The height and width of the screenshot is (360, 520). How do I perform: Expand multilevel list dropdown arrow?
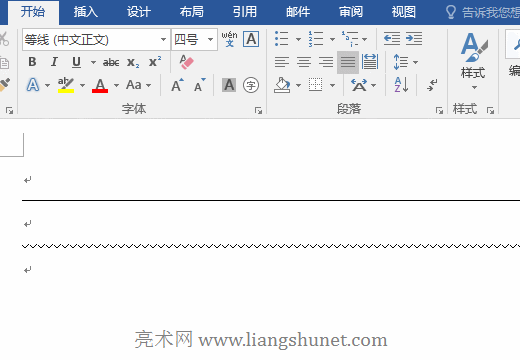coord(365,39)
